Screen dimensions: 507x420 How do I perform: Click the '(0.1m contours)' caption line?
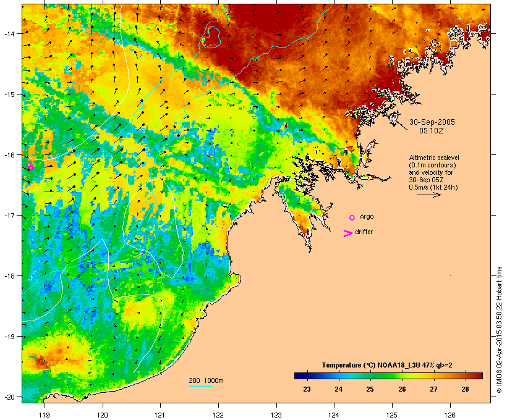click(x=432, y=165)
